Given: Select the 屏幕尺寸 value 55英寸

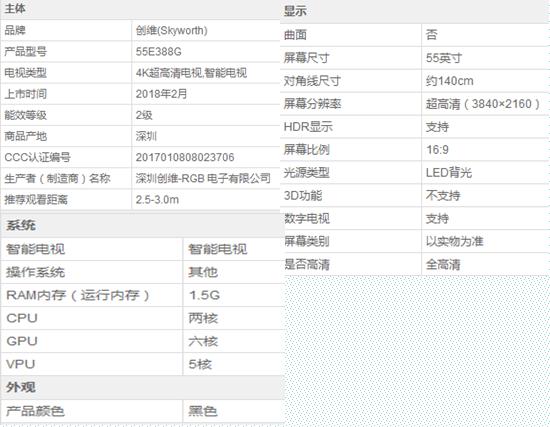Looking at the screenshot, I should pyautogui.click(x=444, y=58).
